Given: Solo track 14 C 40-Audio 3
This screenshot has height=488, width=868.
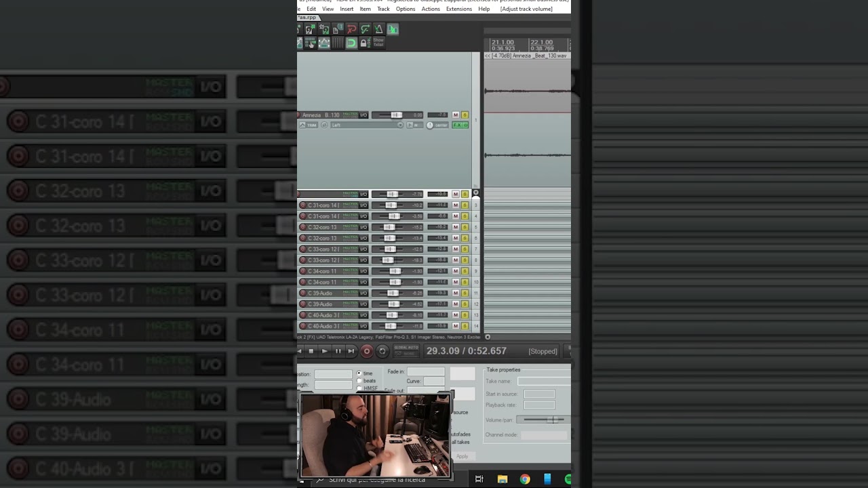Looking at the screenshot, I should coord(465,326).
